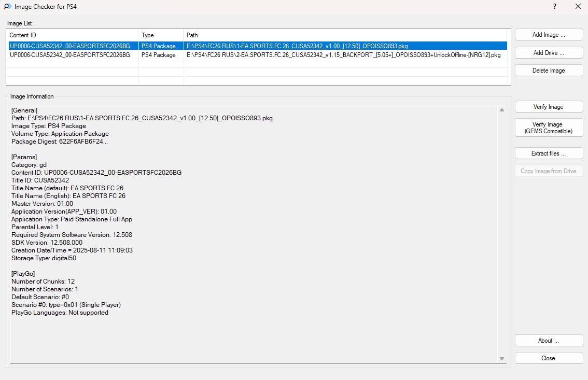Screen dimensions: 588x380
Task: Run Verify Image (GEMS Compatible)
Action: (549, 128)
